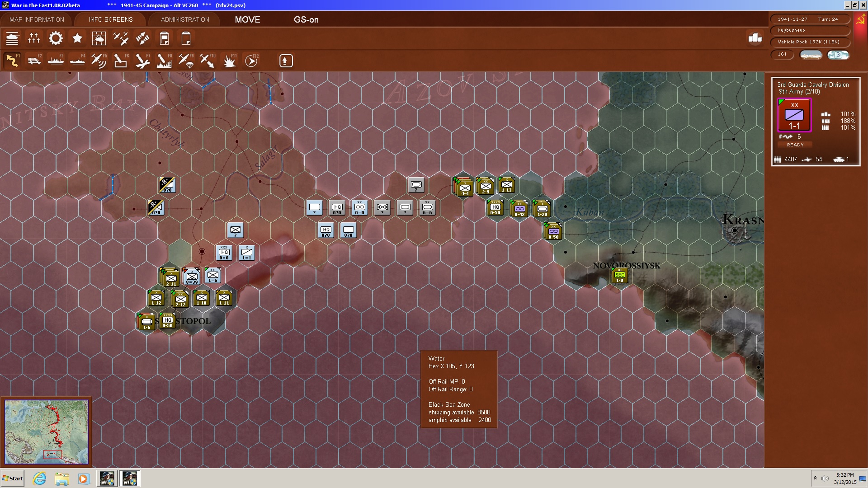Image resolution: width=868 pixels, height=488 pixels.
Task: Open the blank clipboard report icon
Action: 186,38
